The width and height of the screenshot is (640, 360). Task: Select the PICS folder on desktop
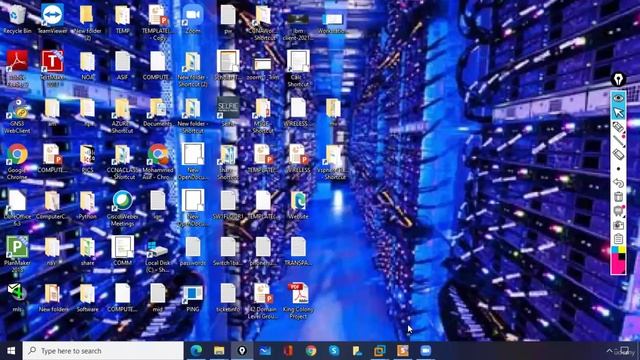click(x=87, y=159)
